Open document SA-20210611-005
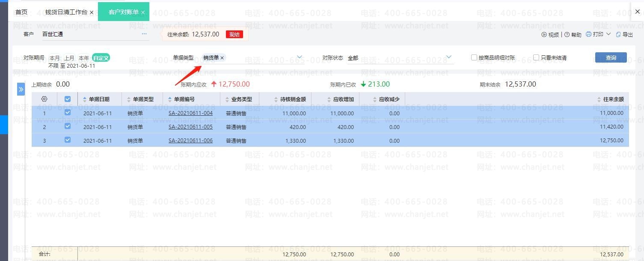644x261 pixels. pos(190,127)
